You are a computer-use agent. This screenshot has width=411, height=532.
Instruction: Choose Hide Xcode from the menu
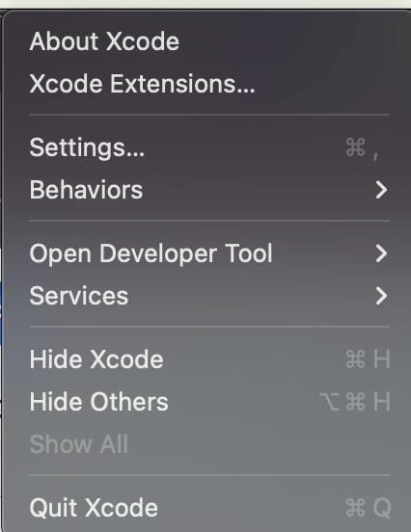pyautogui.click(x=209, y=359)
